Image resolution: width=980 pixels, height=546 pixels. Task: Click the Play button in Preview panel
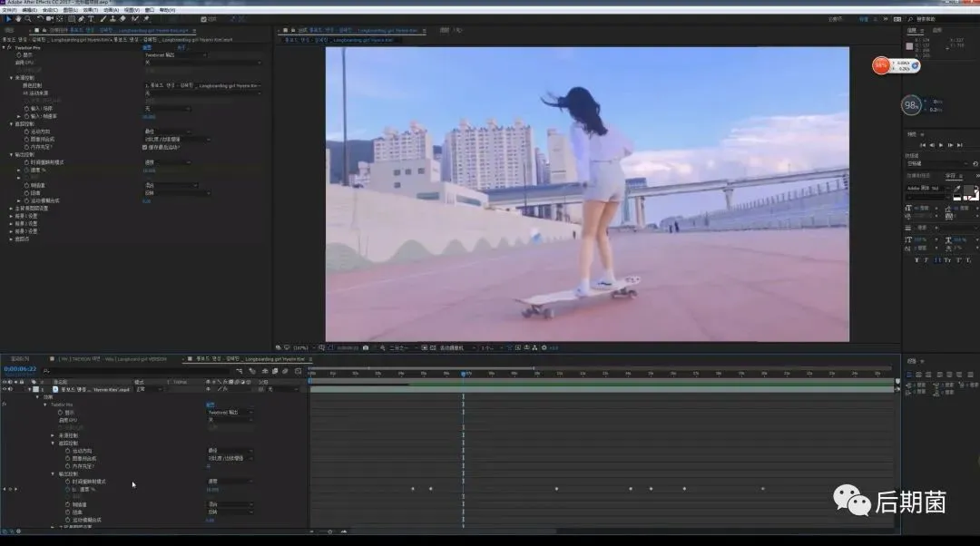point(940,144)
